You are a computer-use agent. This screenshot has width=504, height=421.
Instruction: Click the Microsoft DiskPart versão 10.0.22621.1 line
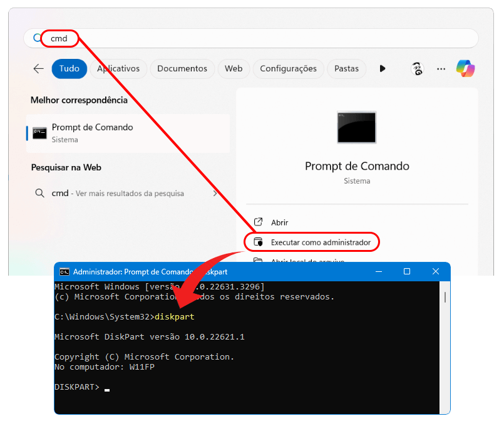(150, 336)
